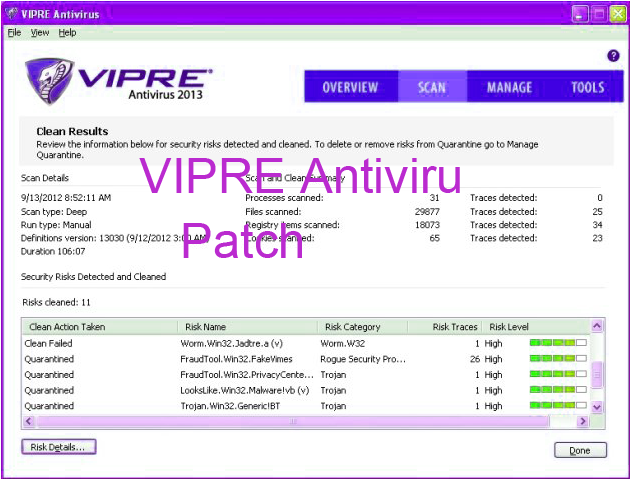Click the Duration 106:07 text
This screenshot has height=479, width=630.
(x=53, y=251)
